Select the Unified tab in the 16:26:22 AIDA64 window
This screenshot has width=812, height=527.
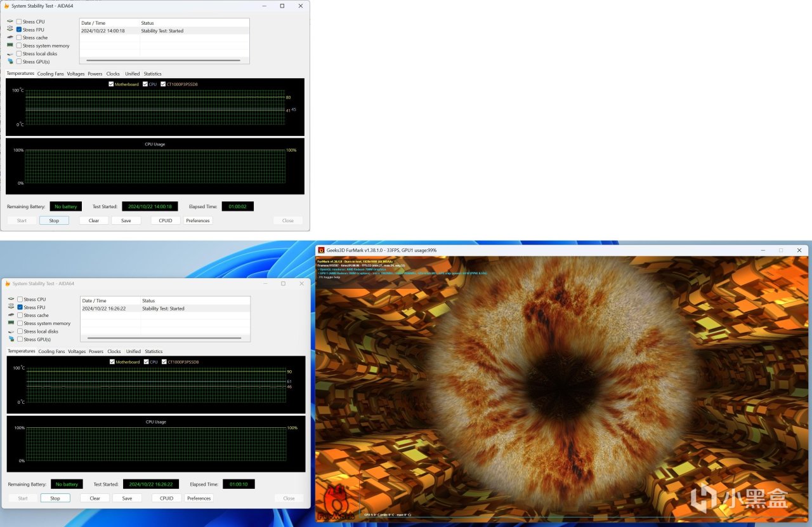pos(133,351)
